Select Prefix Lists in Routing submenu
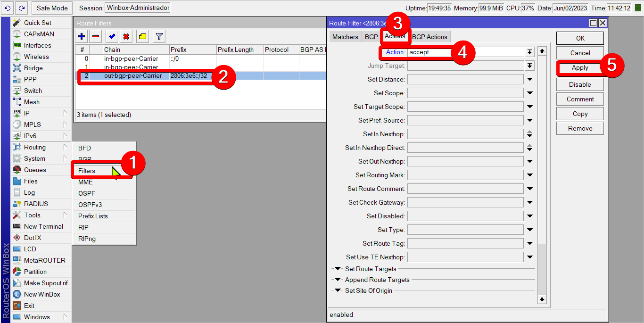Image resolution: width=644 pixels, height=323 pixels. point(93,216)
